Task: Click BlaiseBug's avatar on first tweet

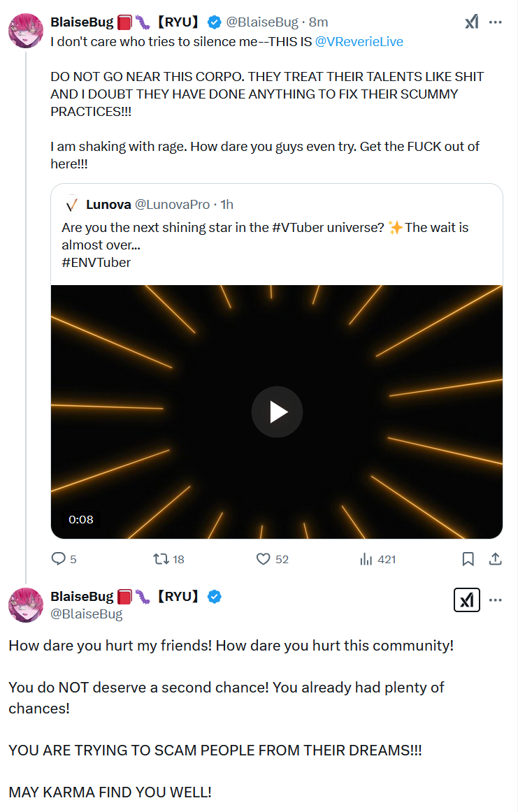Action: (26, 30)
